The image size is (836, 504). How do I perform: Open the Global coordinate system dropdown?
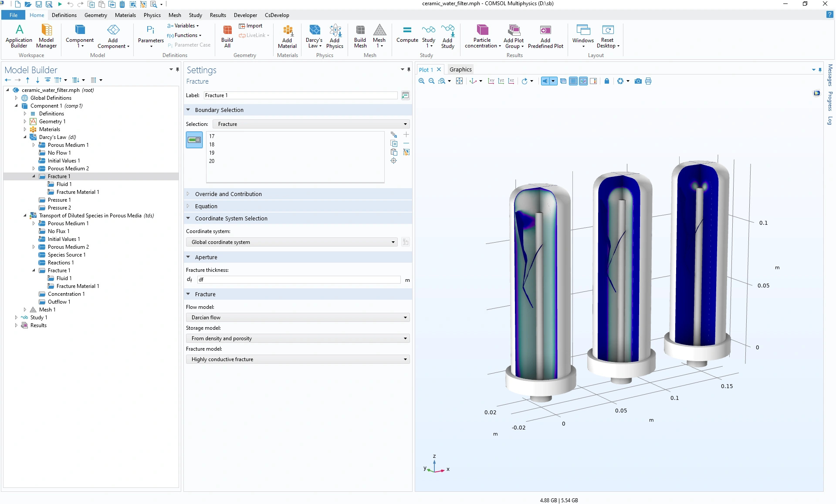pyautogui.click(x=291, y=242)
